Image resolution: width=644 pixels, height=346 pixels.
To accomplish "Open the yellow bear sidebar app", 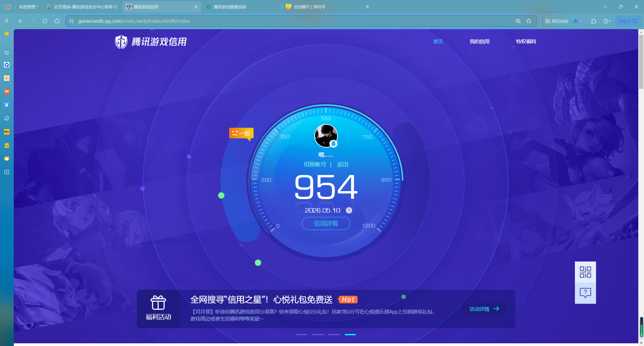I will pyautogui.click(x=7, y=145).
